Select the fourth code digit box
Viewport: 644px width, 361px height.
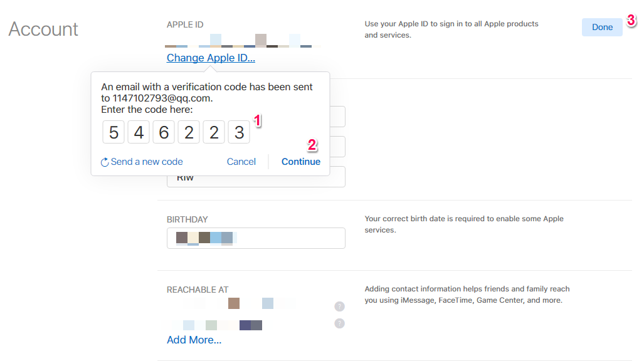[x=189, y=132]
